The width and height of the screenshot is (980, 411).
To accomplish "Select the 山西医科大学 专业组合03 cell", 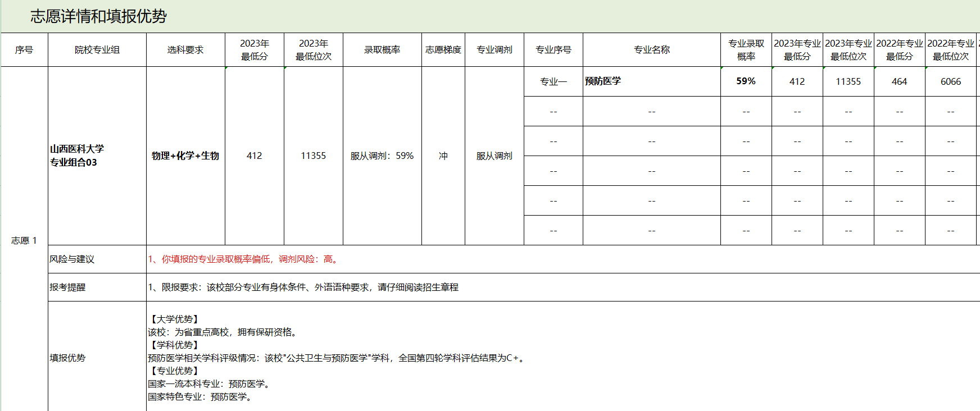I will [97, 156].
